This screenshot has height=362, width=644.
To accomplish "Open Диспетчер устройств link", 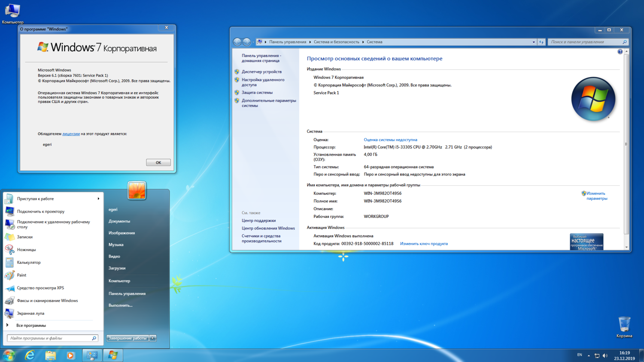I will point(261,72).
